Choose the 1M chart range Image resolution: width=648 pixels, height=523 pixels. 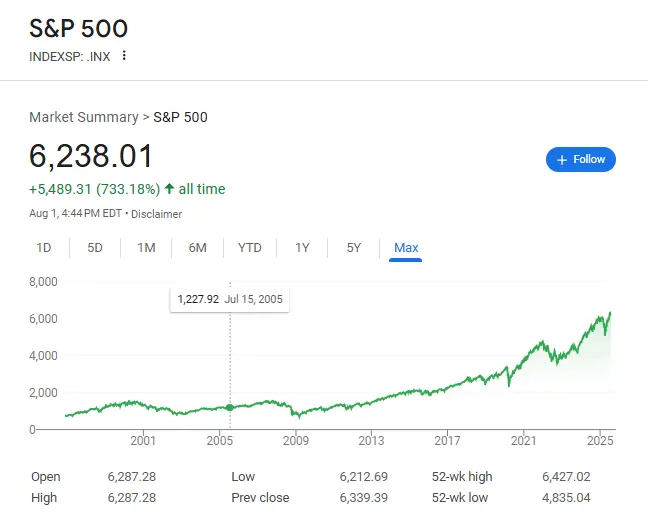click(146, 248)
